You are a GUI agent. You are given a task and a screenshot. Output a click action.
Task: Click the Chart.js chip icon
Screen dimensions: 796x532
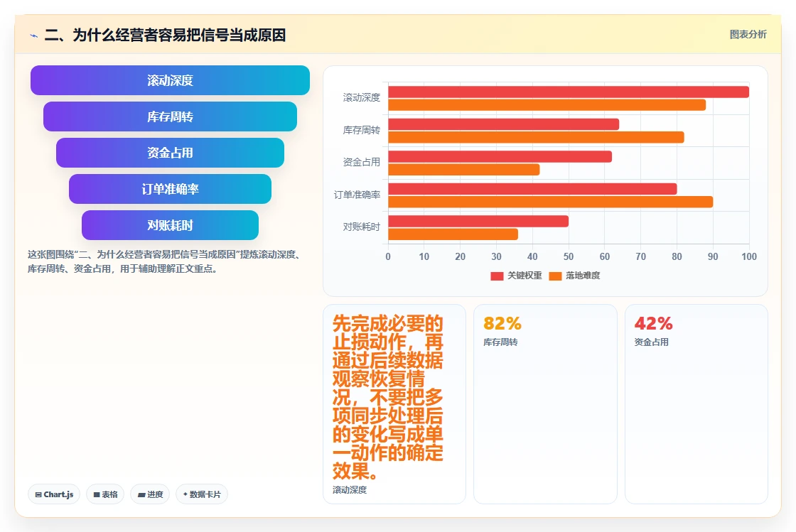(38, 494)
